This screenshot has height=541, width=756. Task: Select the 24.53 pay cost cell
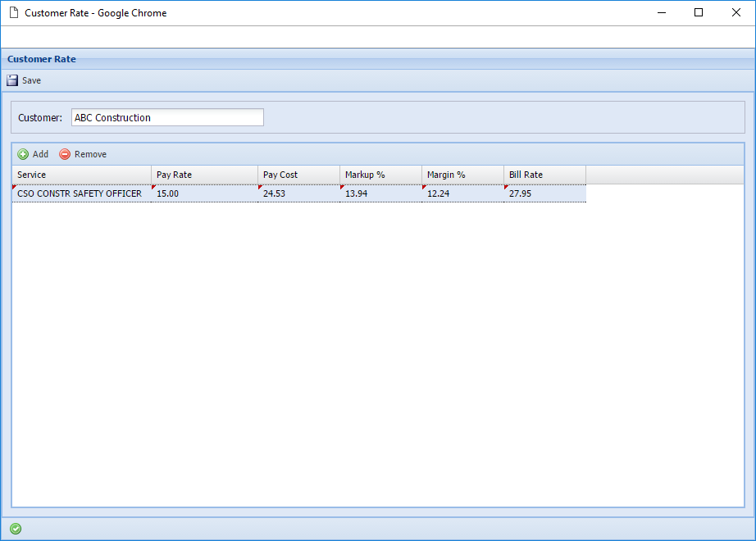[x=298, y=193]
